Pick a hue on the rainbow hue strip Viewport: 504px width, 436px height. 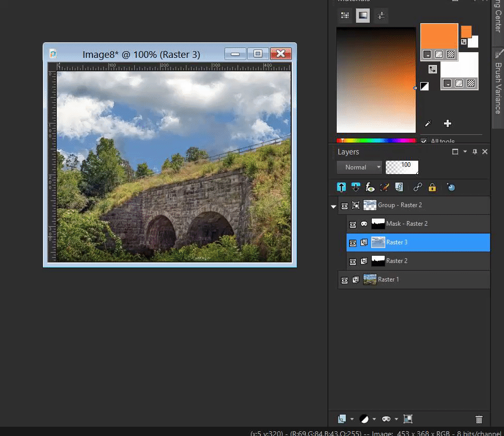pos(376,141)
